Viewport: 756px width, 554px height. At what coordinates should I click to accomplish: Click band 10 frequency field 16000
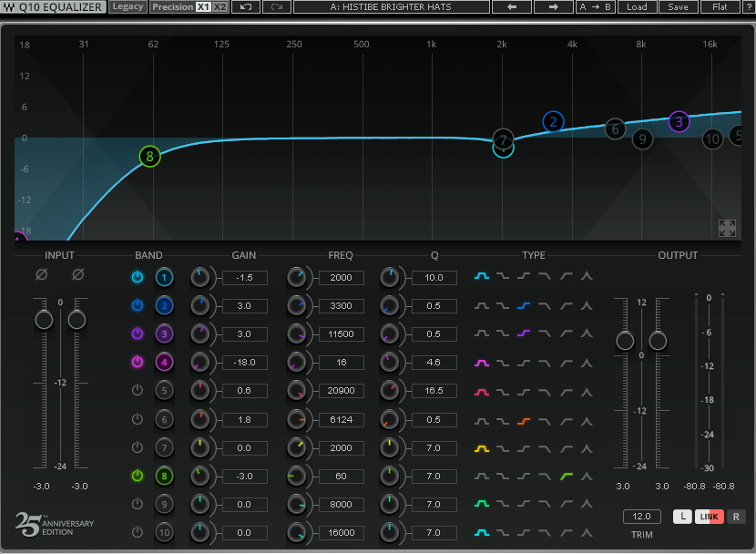point(341,533)
